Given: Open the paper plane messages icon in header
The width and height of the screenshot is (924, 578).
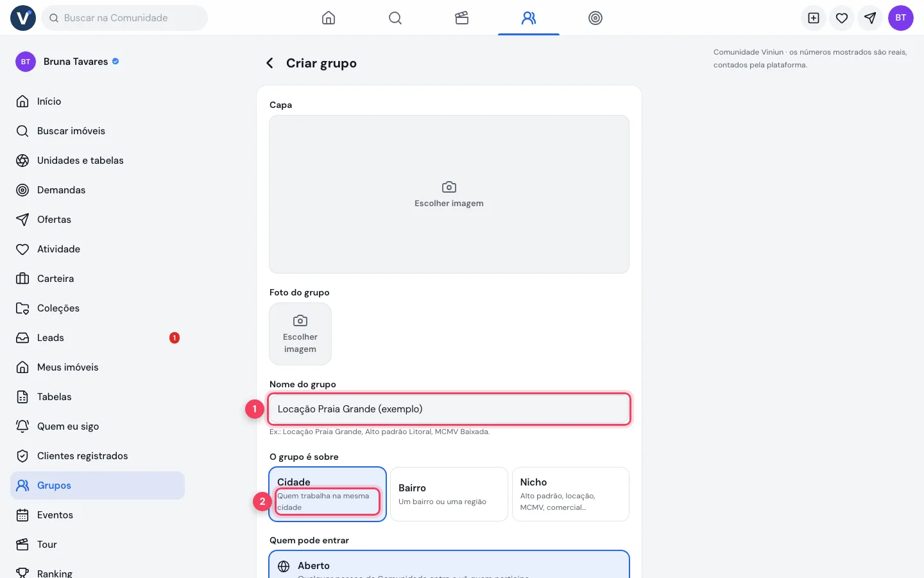Looking at the screenshot, I should (x=870, y=18).
